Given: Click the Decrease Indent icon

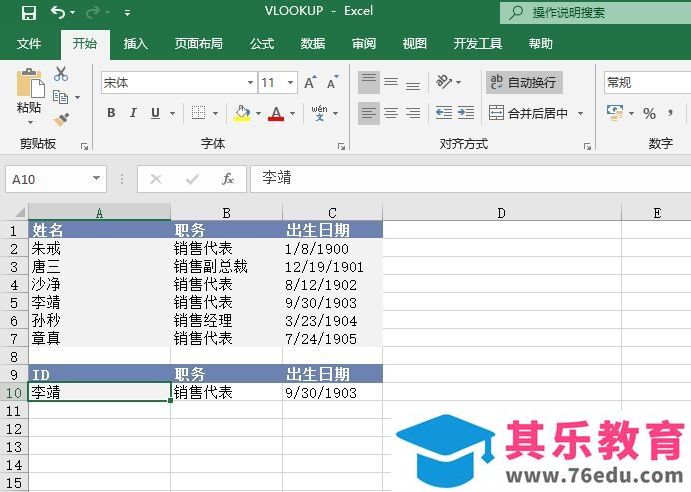Looking at the screenshot, I should (444, 113).
